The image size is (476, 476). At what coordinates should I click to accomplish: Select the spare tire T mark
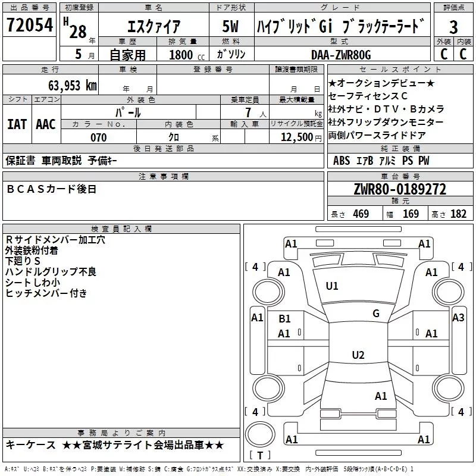coord(260,455)
